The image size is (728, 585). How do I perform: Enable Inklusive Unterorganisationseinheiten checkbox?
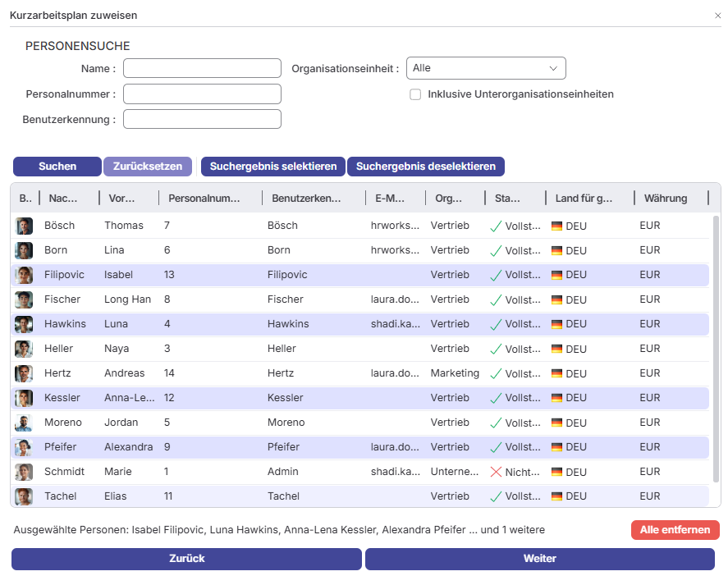tap(415, 94)
